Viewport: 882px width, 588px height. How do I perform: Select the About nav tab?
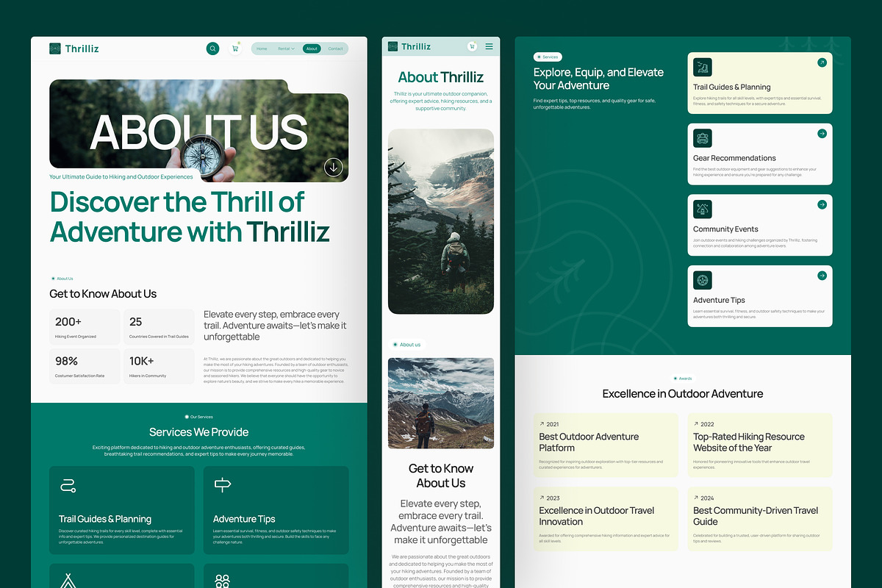[312, 49]
